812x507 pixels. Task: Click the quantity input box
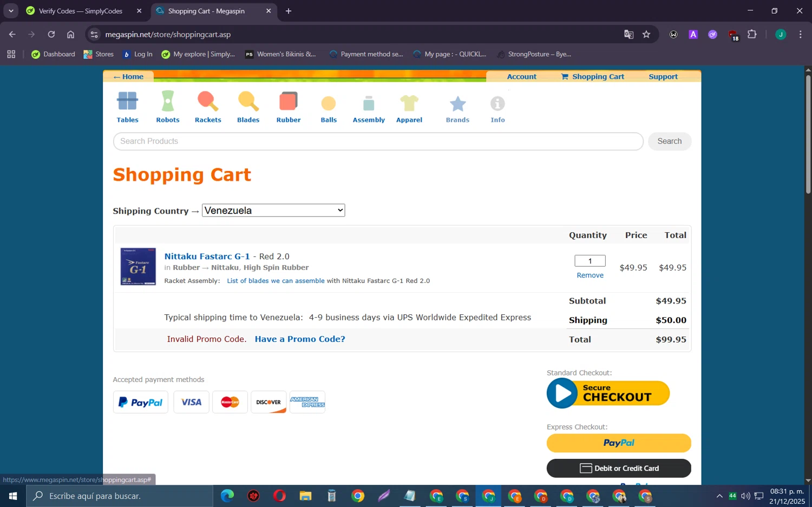pyautogui.click(x=590, y=261)
